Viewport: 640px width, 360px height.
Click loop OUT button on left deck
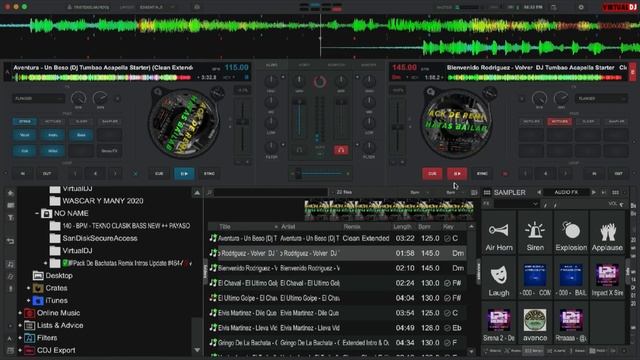pyautogui.click(x=47, y=173)
